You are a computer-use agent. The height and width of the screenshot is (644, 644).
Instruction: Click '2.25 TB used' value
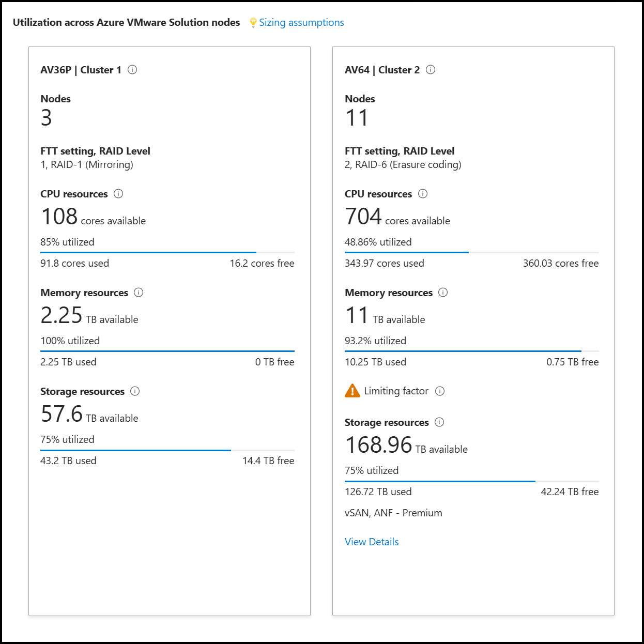click(x=68, y=362)
